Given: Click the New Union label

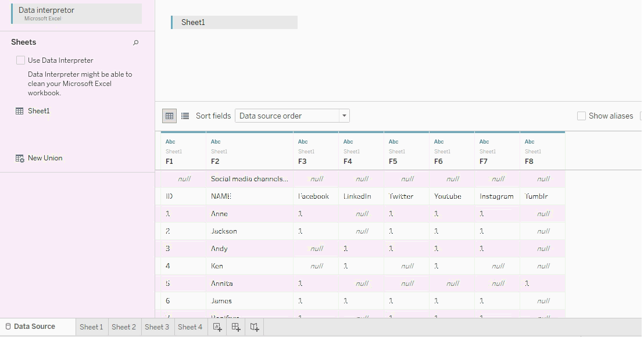Looking at the screenshot, I should pyautogui.click(x=45, y=158).
